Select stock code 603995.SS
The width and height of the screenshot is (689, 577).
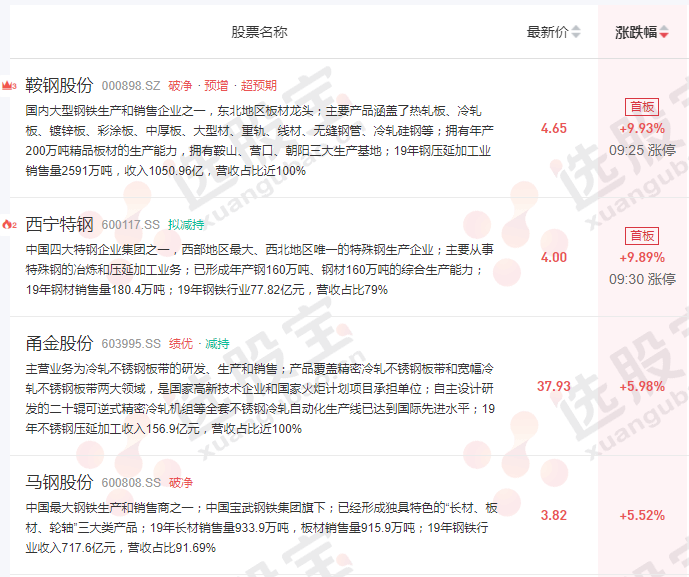tap(131, 344)
